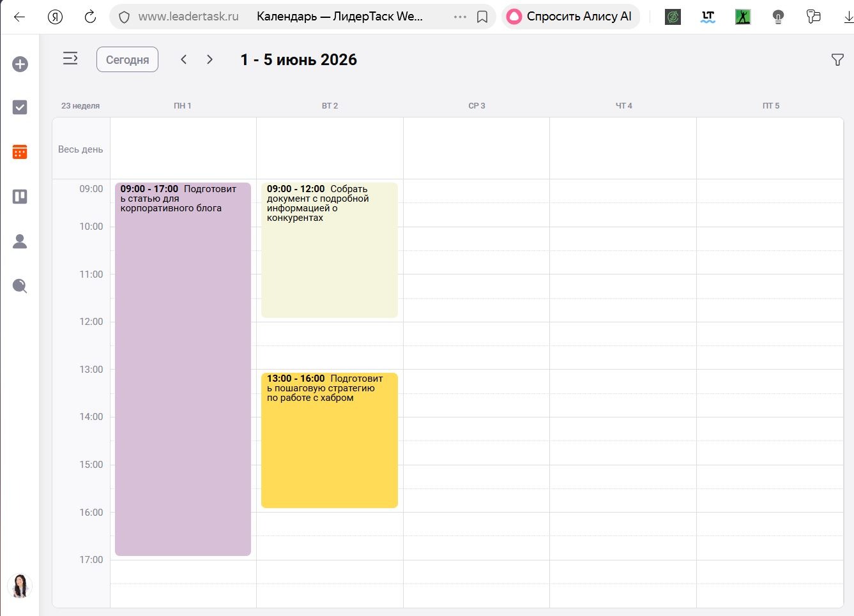Open the tasks checkmark section

coord(20,107)
